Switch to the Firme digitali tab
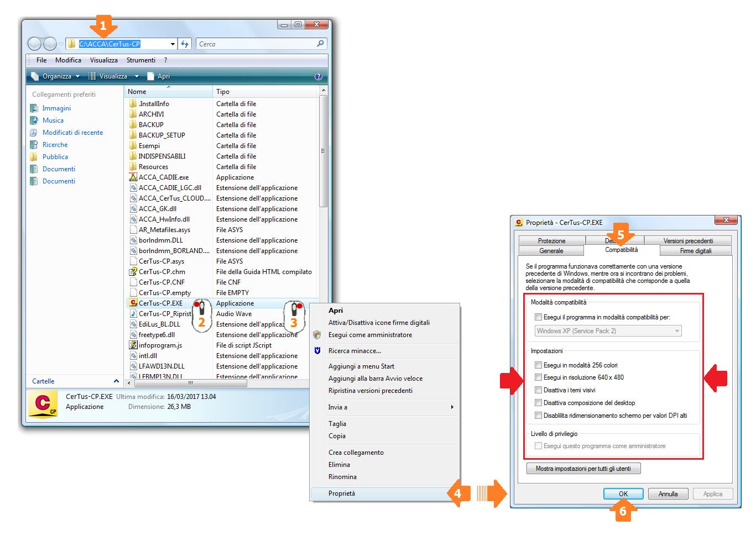756x536 pixels. coord(695,251)
